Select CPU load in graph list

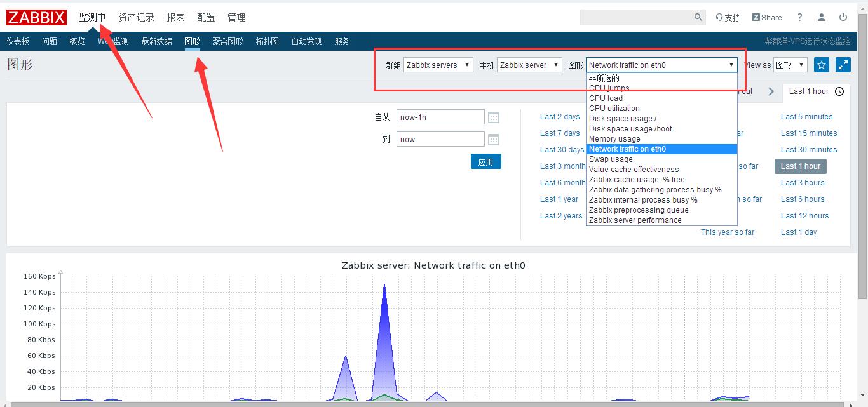coord(661,98)
